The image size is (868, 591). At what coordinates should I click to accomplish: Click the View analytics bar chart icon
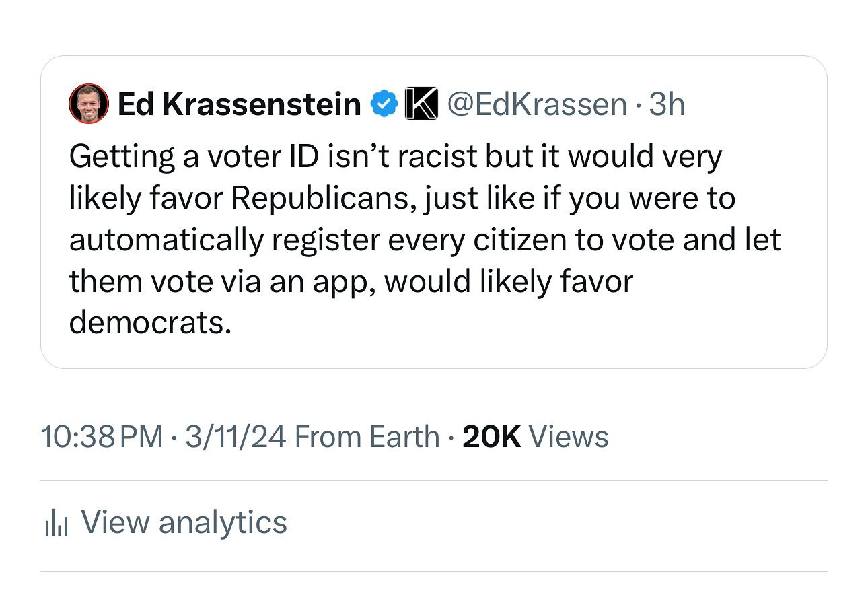click(57, 523)
